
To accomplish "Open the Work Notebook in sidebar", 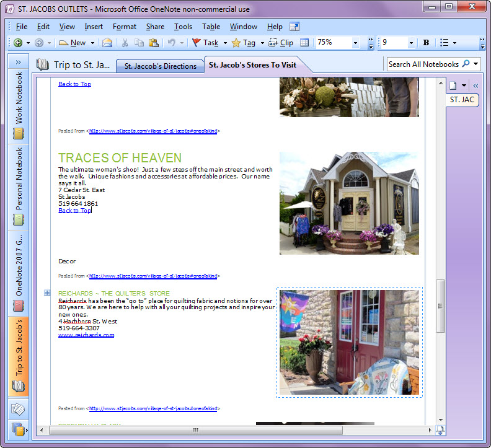I will tap(19, 106).
